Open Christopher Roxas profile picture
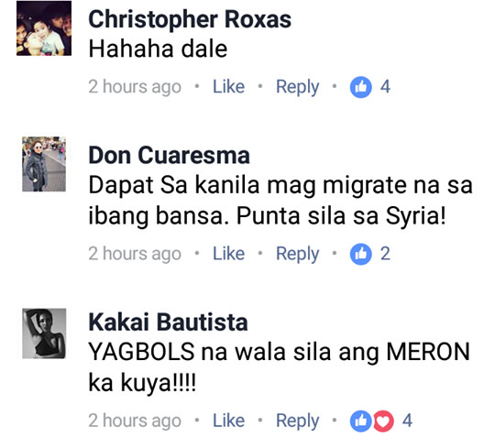The width and height of the screenshot is (484, 448). pos(44,28)
